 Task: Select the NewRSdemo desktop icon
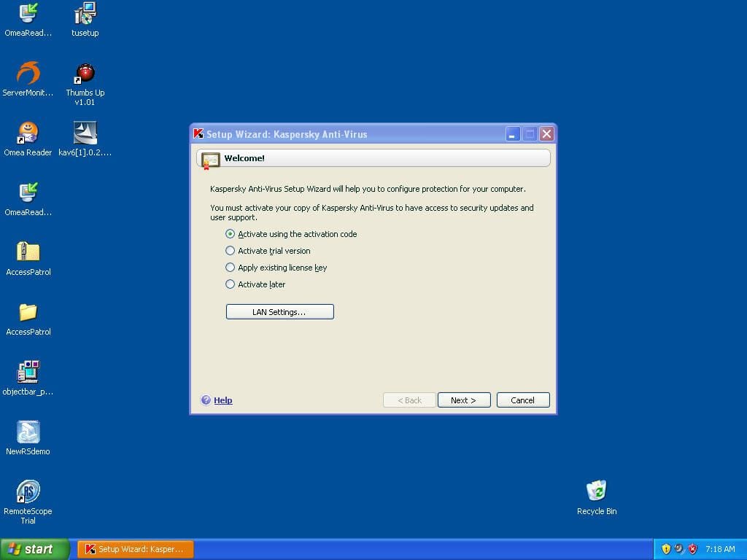click(x=28, y=432)
